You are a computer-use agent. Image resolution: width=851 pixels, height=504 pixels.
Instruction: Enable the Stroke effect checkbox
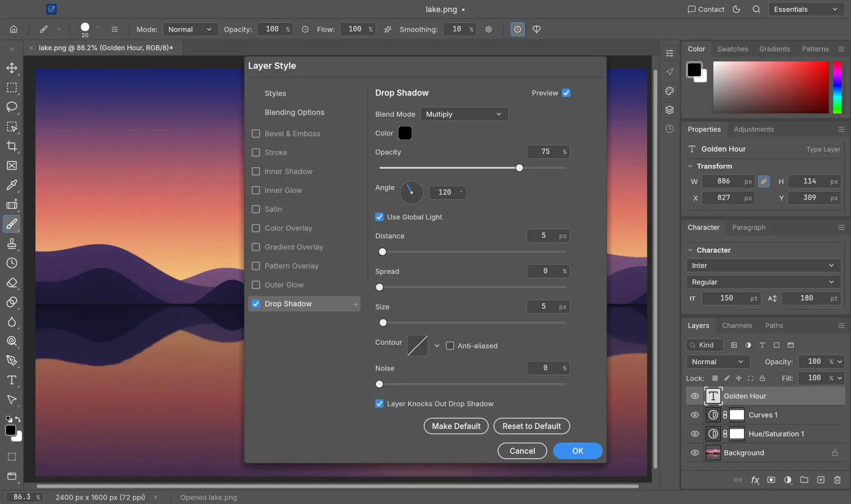coord(256,153)
